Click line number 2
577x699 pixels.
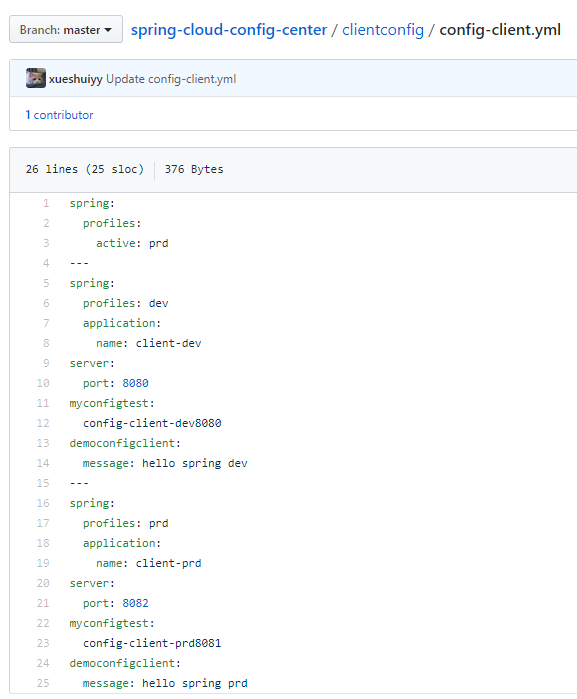tap(46, 223)
